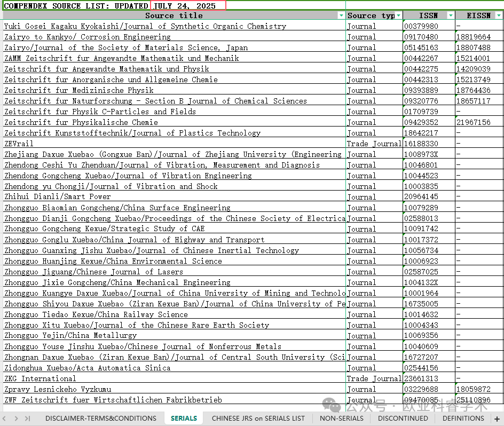The height and width of the screenshot is (426, 504).
Task: Select Zairyo to Kankyo/ Corrosion Engineering cell
Action: (174, 37)
